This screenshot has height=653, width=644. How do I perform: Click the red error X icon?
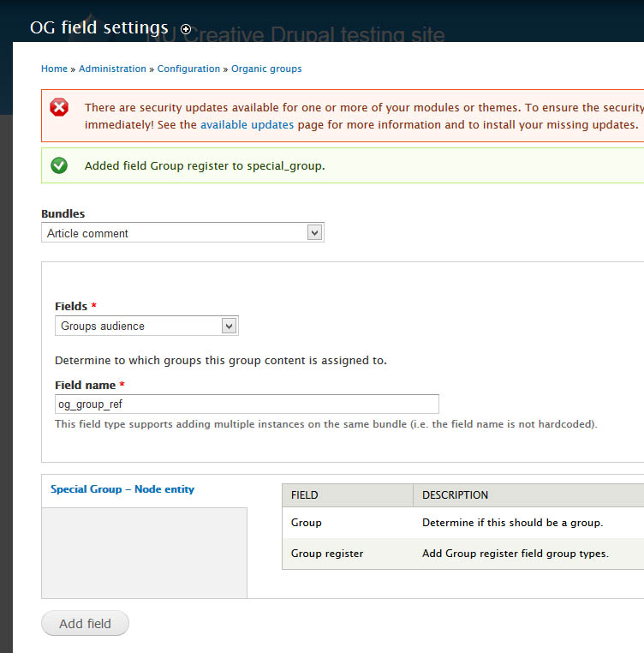tap(59, 108)
